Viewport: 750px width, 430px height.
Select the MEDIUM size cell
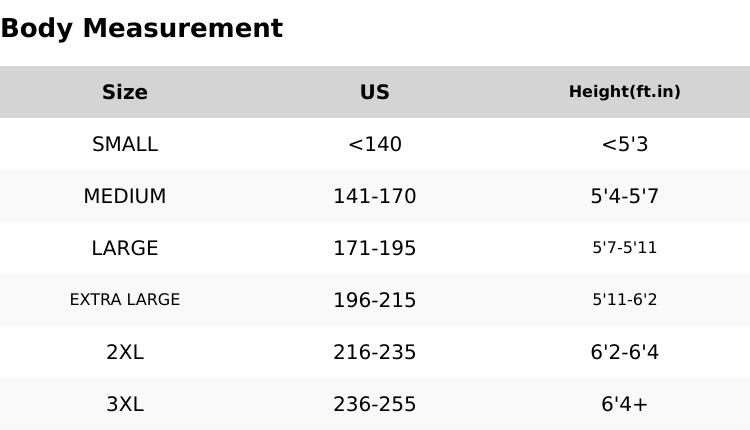click(125, 196)
